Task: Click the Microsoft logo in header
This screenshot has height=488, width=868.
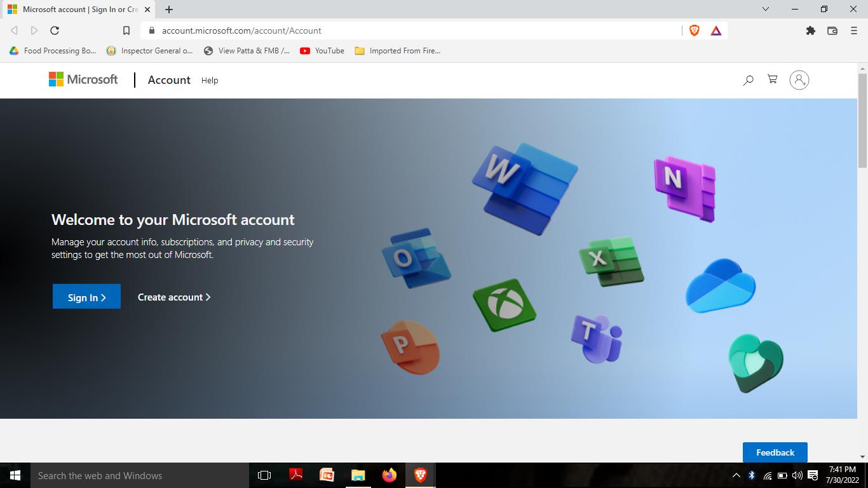Action: tap(83, 79)
